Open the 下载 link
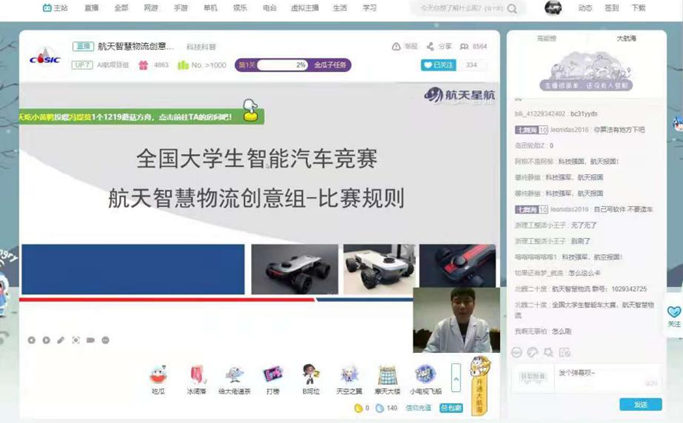Viewport: 683px width, 423px height. [x=639, y=8]
